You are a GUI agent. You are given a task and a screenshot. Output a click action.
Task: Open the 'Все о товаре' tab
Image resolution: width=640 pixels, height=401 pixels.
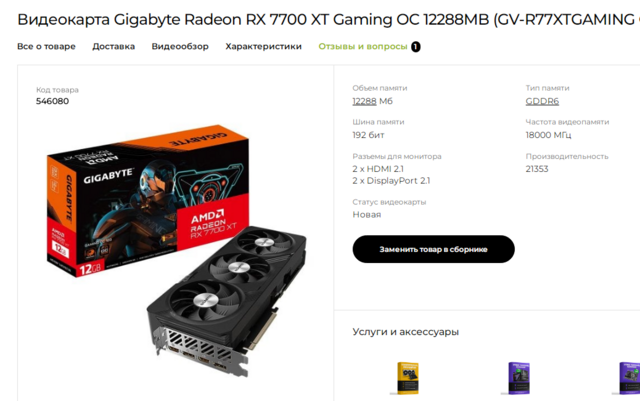pos(46,47)
